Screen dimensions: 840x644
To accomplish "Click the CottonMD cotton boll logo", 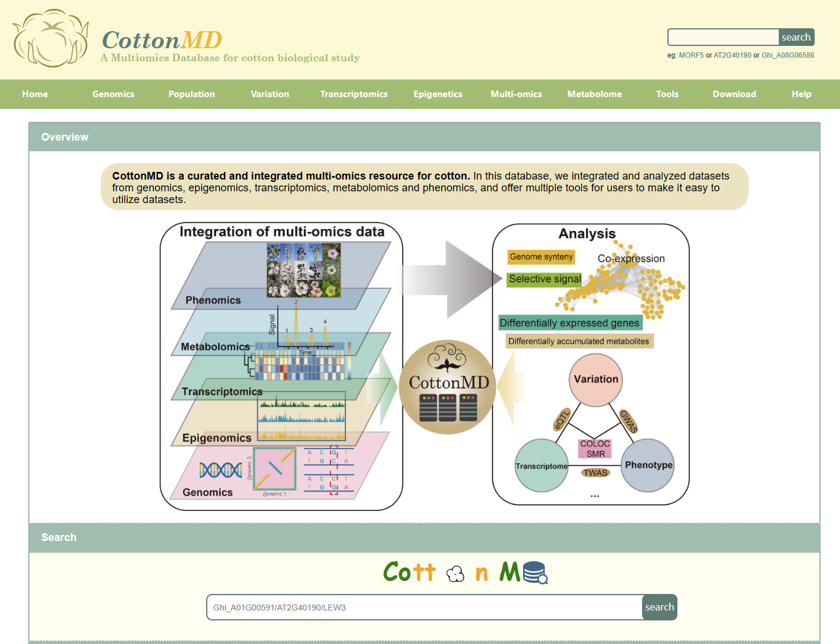I will (51, 38).
